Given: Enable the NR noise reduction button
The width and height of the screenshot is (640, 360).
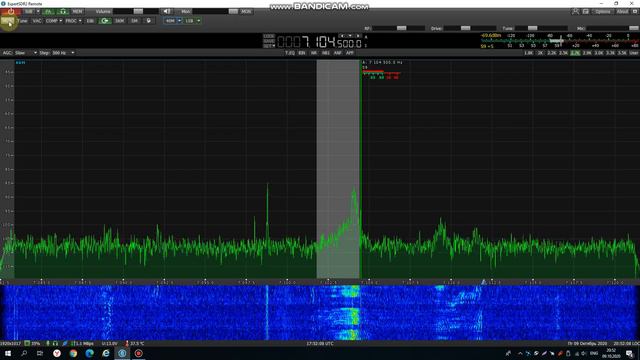Looking at the screenshot, I should 314,53.
